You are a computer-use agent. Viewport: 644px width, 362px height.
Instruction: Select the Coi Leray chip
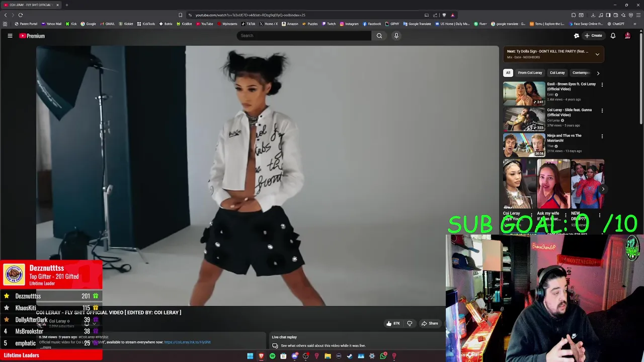coord(557,73)
